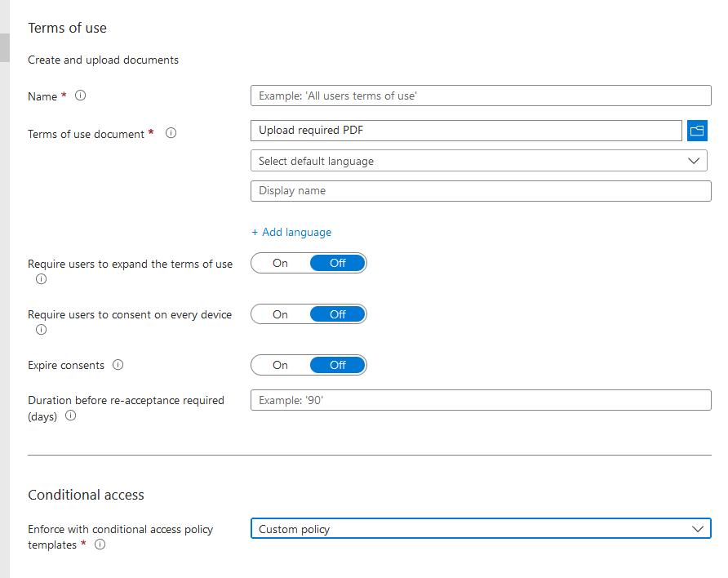Turn On Require users to consent on every device
This screenshot has height=578, width=728.
tap(280, 314)
